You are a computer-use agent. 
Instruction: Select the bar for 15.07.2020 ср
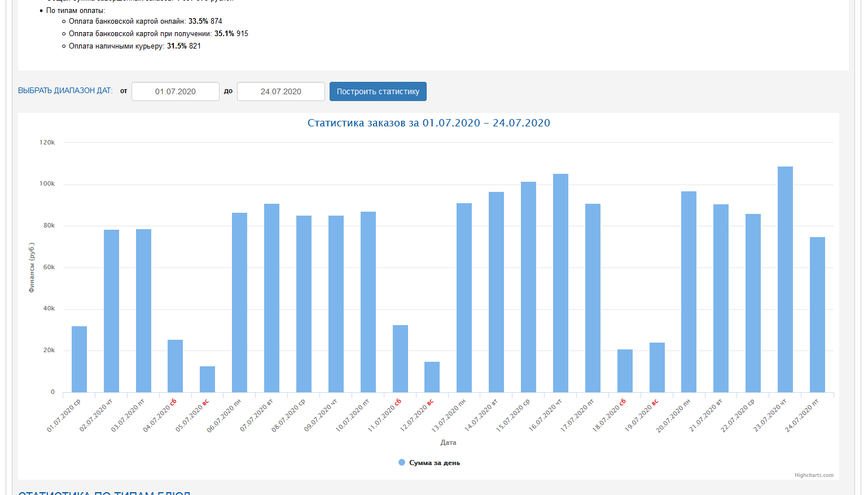coord(528,287)
